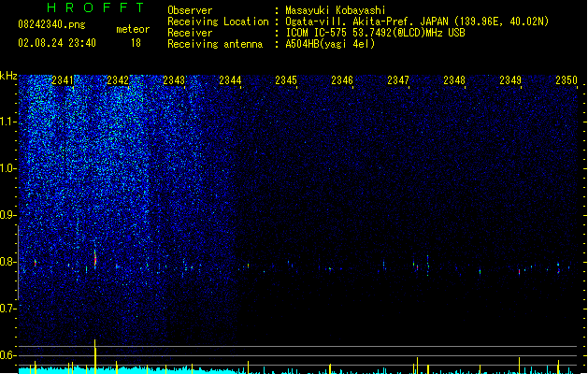Click the HROFFT title text

[x=95, y=7]
